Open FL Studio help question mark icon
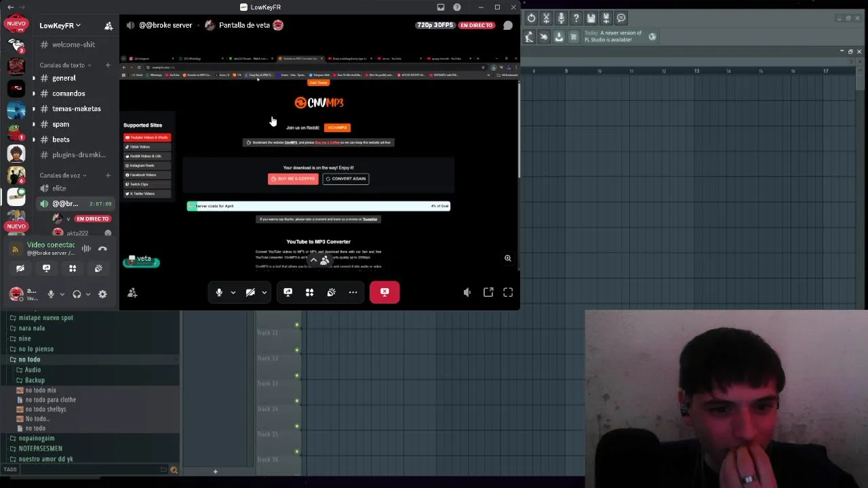The width and height of the screenshot is (868, 488). click(576, 18)
